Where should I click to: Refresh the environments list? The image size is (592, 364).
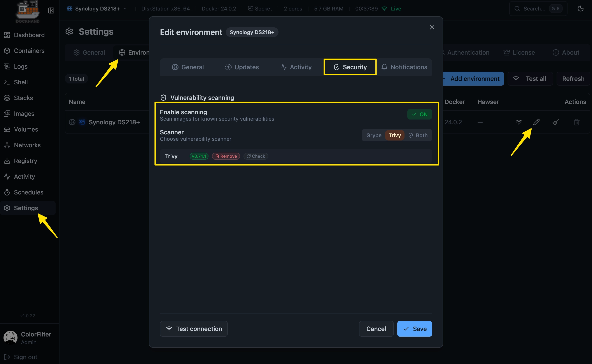click(x=573, y=79)
